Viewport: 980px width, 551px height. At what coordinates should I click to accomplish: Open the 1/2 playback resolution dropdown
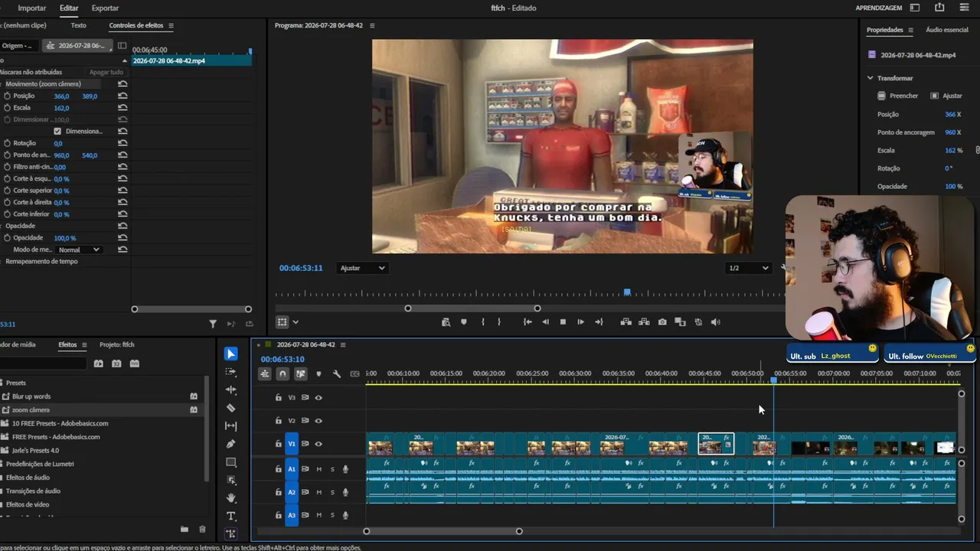[x=748, y=268]
